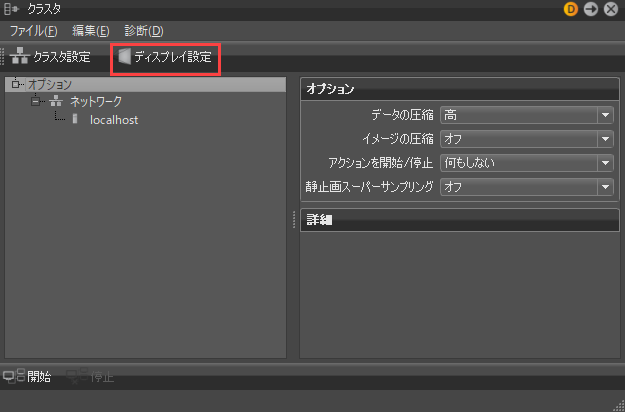This screenshot has width=625, height=412.
Task: Close the クラスタ window
Action: [611, 9]
